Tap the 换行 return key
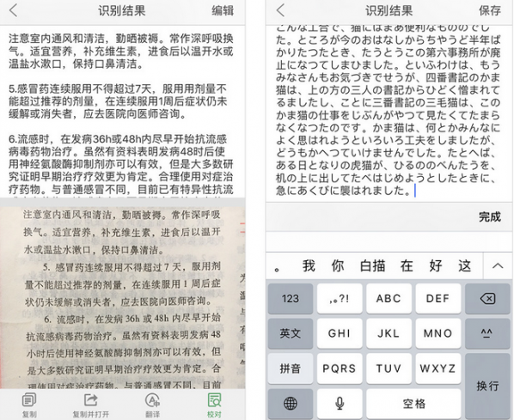 point(487,386)
